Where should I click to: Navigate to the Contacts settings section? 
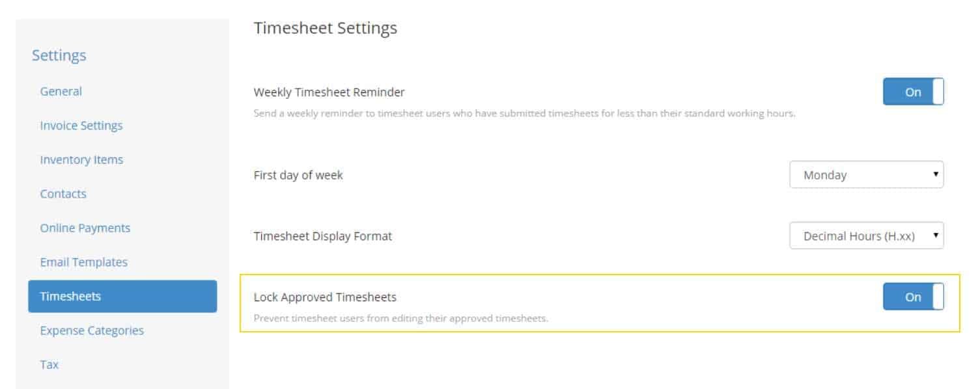pos(63,193)
